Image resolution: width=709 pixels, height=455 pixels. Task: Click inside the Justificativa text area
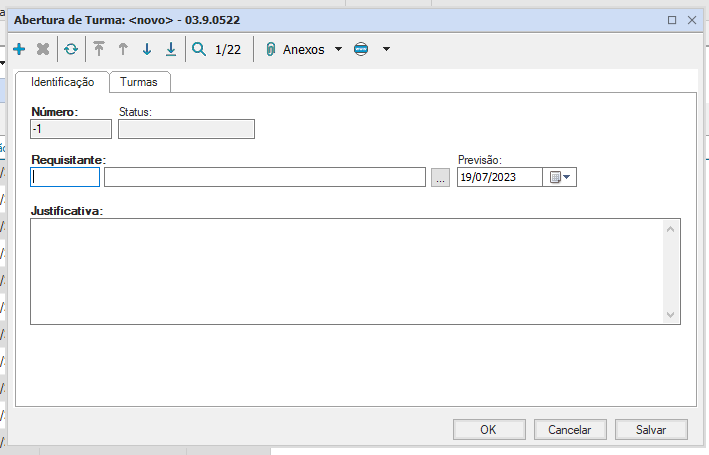[346, 271]
